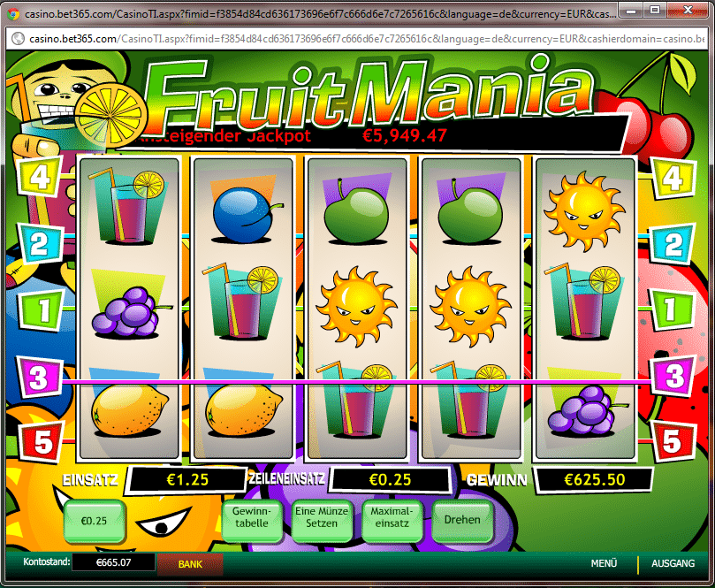715x588 pixels.
Task: Click the grapes symbol on first reel
Action: click(130, 312)
